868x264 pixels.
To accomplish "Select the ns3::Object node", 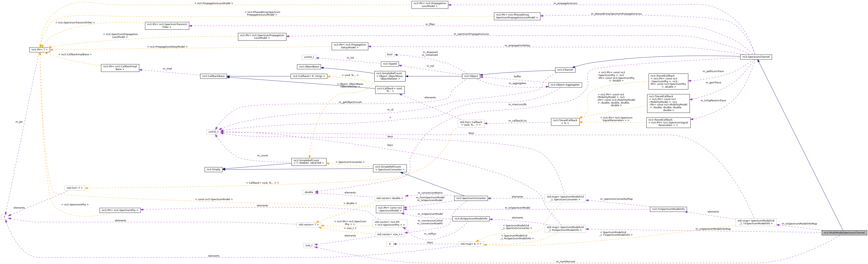I will tap(471, 76).
